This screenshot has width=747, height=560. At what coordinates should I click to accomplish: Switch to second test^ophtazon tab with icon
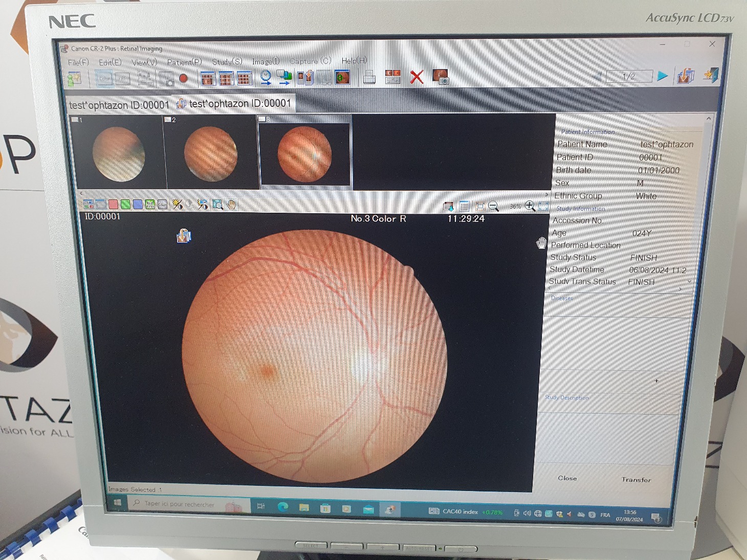[x=234, y=103]
